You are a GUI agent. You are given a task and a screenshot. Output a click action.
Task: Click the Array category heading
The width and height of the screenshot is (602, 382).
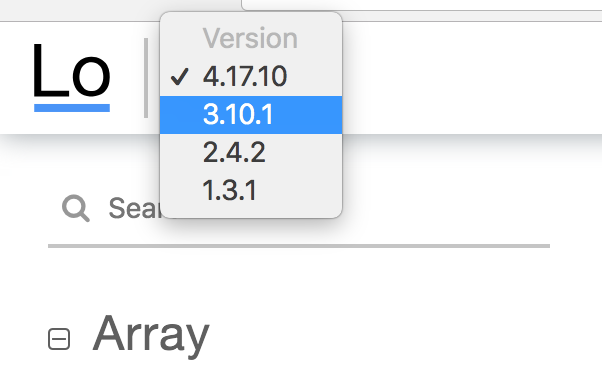click(x=151, y=334)
